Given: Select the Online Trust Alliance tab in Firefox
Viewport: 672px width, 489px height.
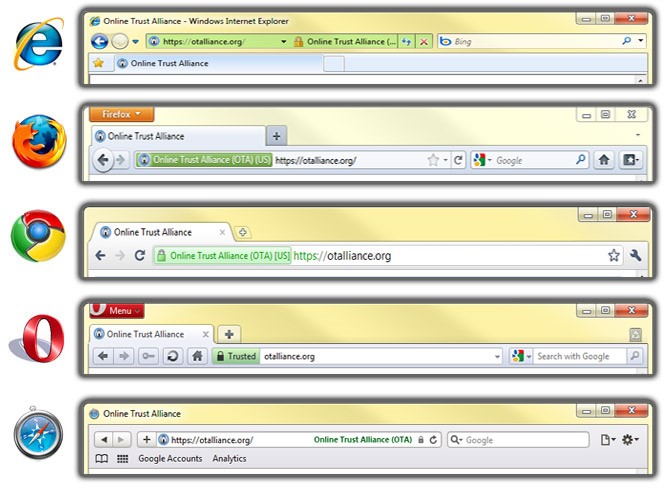Looking at the screenshot, I should pos(179,136).
